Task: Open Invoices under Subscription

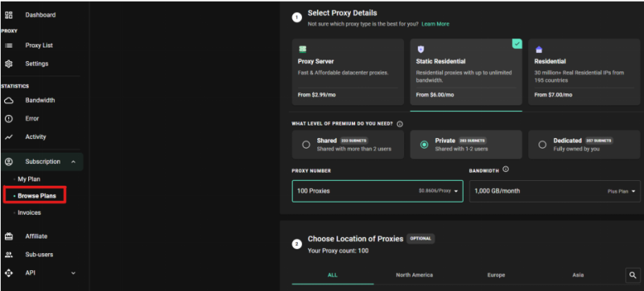Action: [x=29, y=213]
